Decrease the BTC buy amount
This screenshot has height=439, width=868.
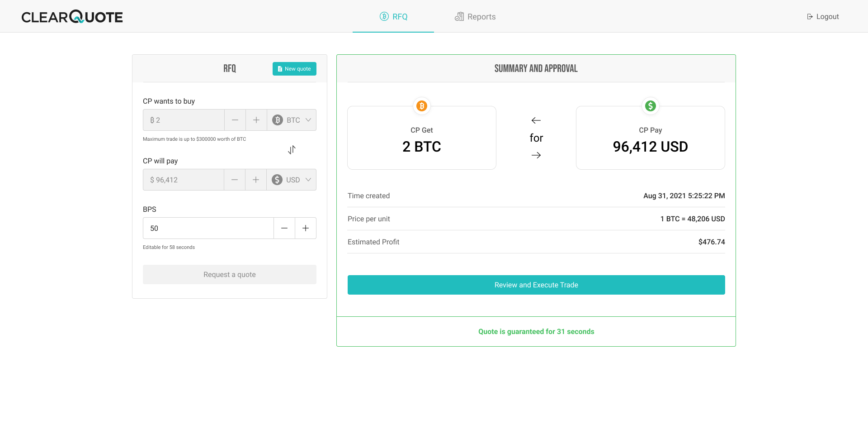pyautogui.click(x=235, y=120)
